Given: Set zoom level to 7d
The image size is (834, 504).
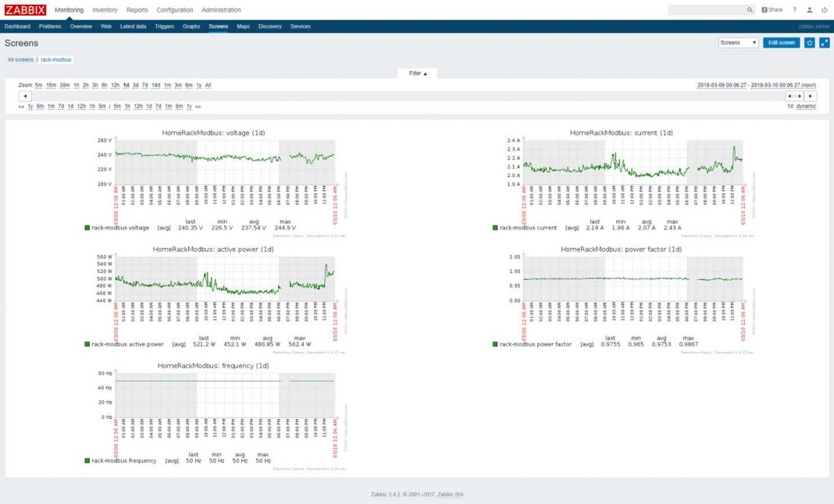Looking at the screenshot, I should coord(144,85).
